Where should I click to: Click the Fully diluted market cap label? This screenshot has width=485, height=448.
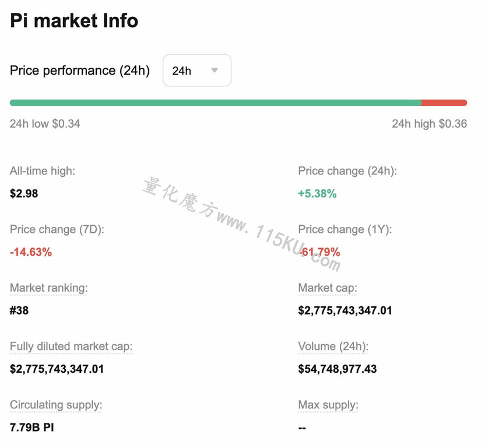[x=71, y=346]
